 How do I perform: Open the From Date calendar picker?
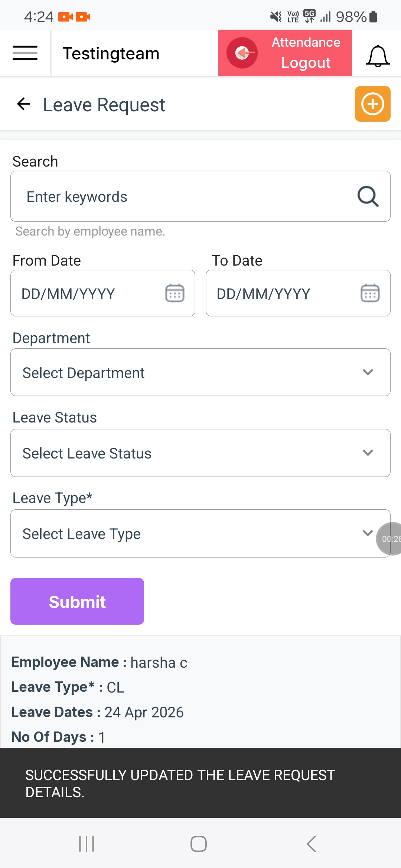tap(175, 293)
